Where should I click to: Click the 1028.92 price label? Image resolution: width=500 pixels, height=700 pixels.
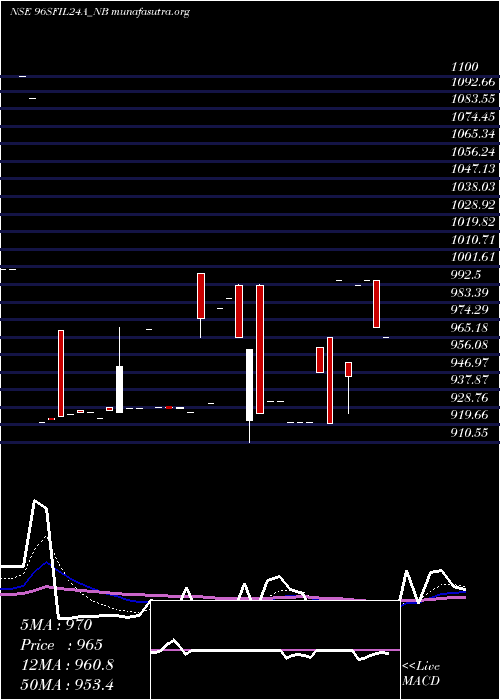coord(473,204)
